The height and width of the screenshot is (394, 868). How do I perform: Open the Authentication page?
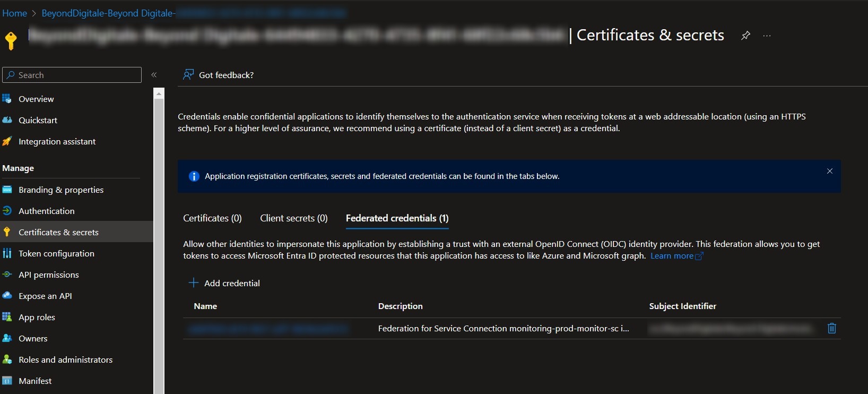pos(47,211)
